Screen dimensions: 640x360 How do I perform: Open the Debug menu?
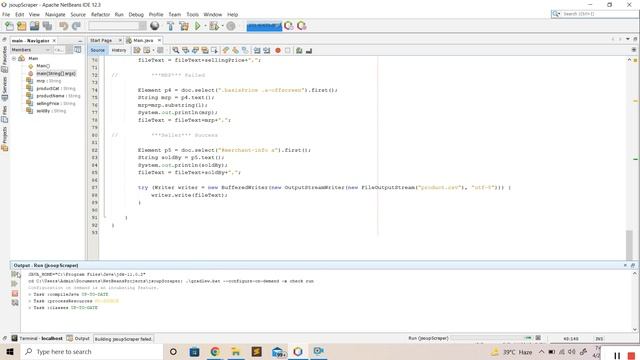[136, 14]
